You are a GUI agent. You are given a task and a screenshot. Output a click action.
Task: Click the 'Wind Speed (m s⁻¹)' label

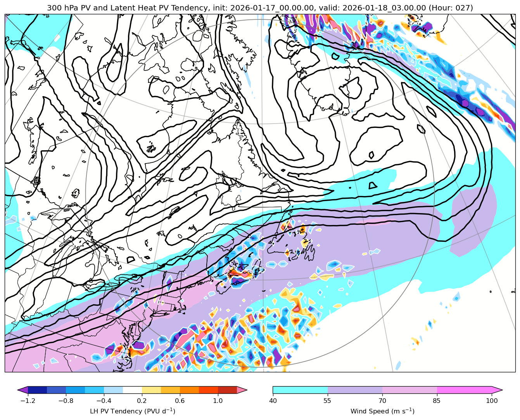coord(382,411)
